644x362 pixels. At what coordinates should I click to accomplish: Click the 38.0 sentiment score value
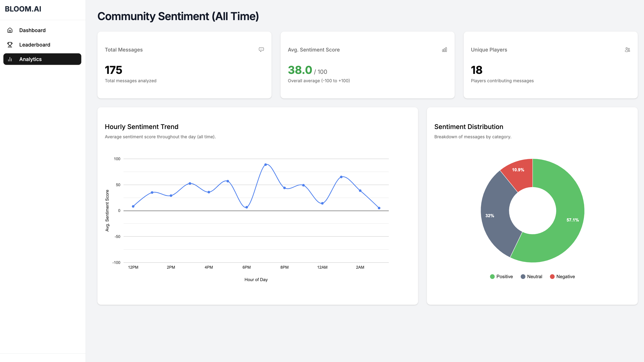300,70
